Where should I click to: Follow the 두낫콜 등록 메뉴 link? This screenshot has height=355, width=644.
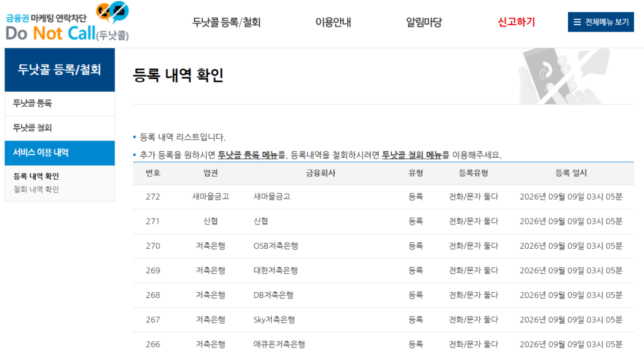248,155
